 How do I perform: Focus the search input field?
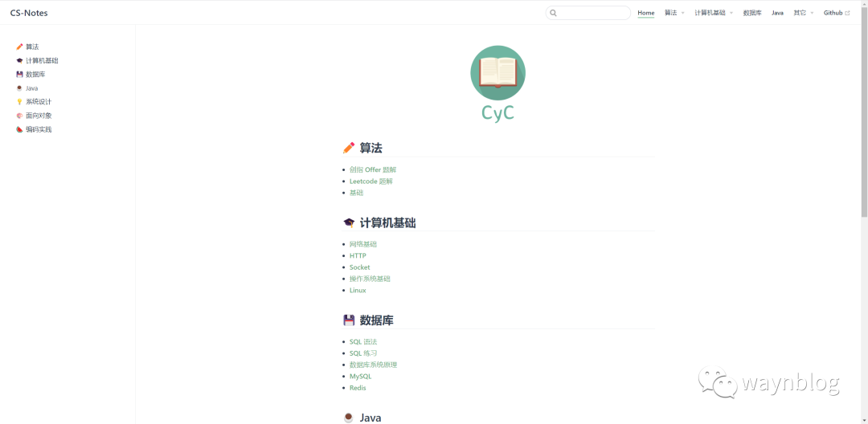[588, 13]
